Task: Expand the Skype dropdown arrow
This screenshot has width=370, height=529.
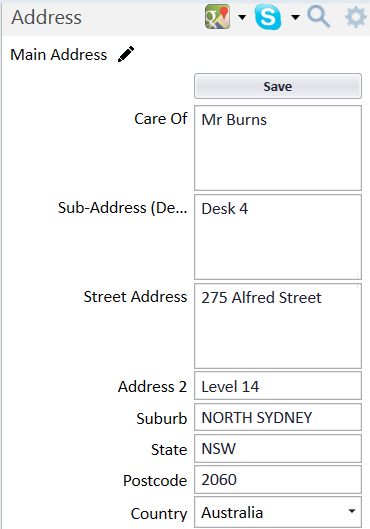Action: 295,17
